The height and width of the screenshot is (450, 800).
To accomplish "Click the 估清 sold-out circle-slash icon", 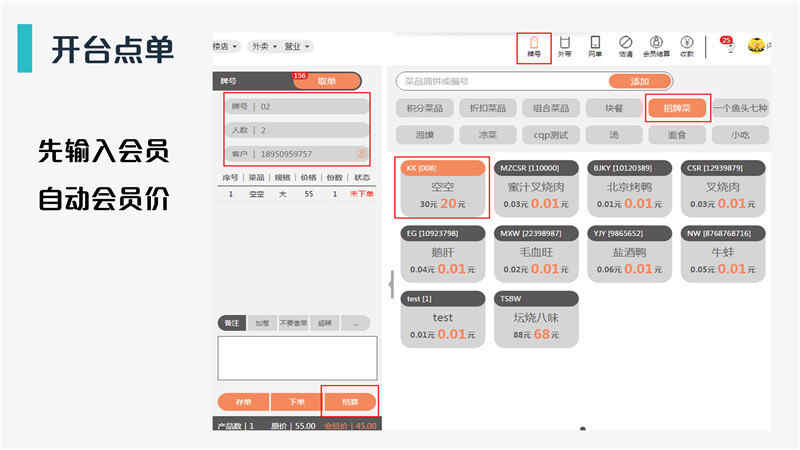I will [x=626, y=46].
